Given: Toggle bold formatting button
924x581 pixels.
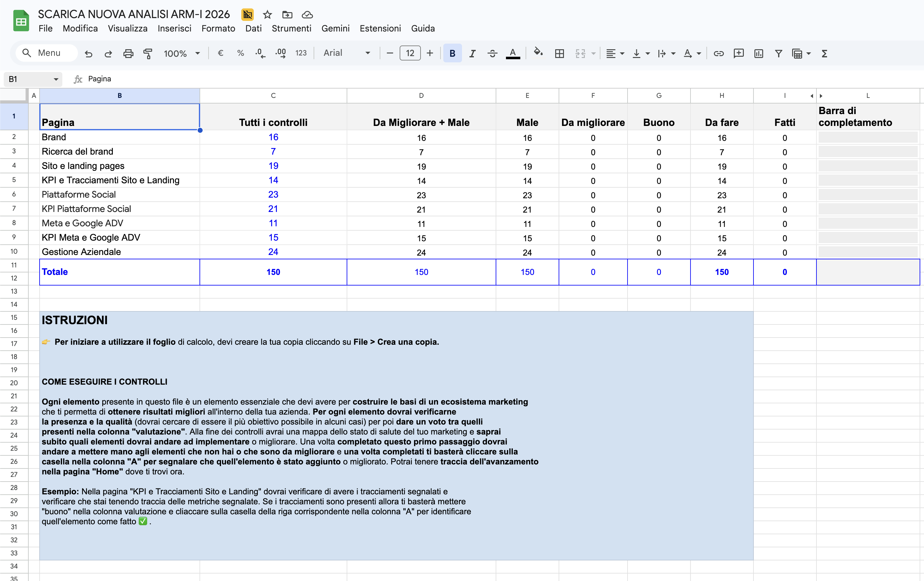Looking at the screenshot, I should (452, 53).
